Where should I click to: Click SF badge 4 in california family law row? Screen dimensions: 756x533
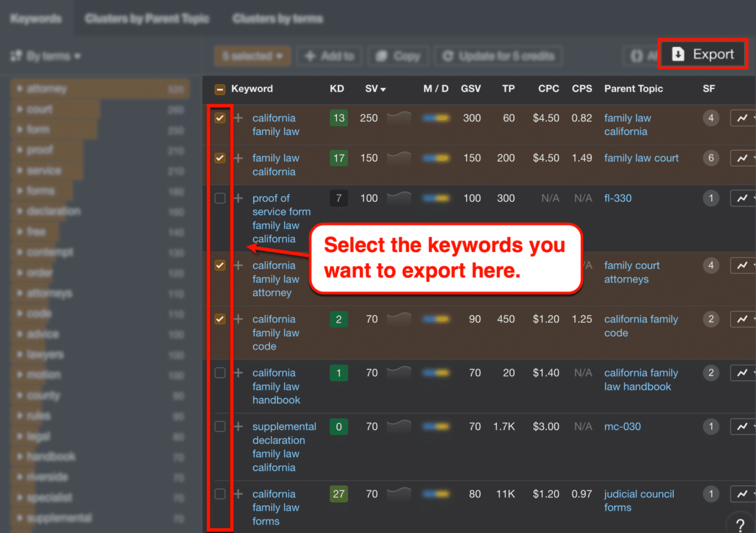(711, 118)
